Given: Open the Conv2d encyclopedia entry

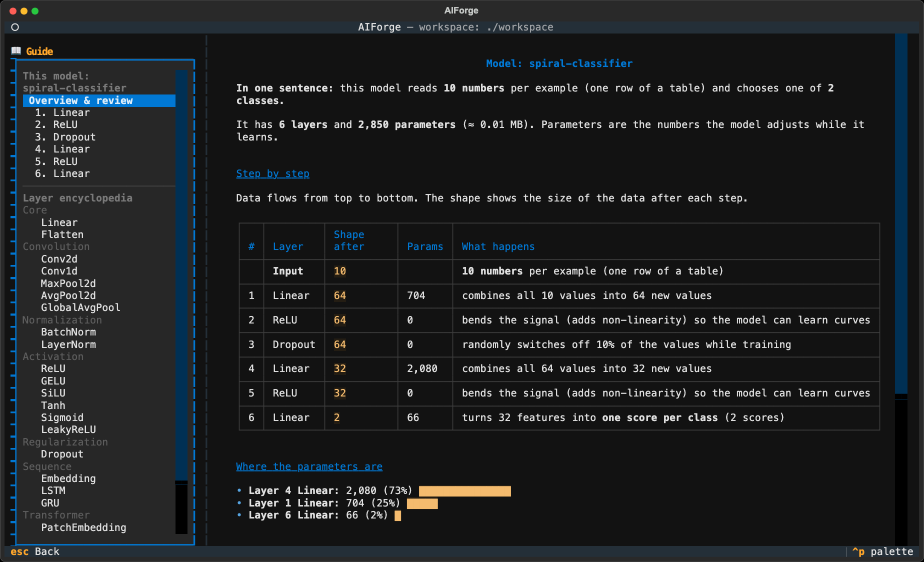Looking at the screenshot, I should (x=59, y=259).
